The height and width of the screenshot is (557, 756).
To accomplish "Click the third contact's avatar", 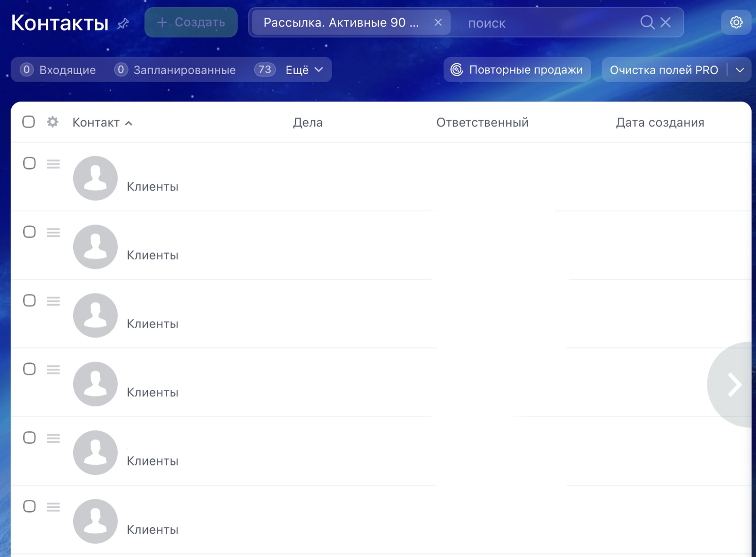I will pos(95,315).
